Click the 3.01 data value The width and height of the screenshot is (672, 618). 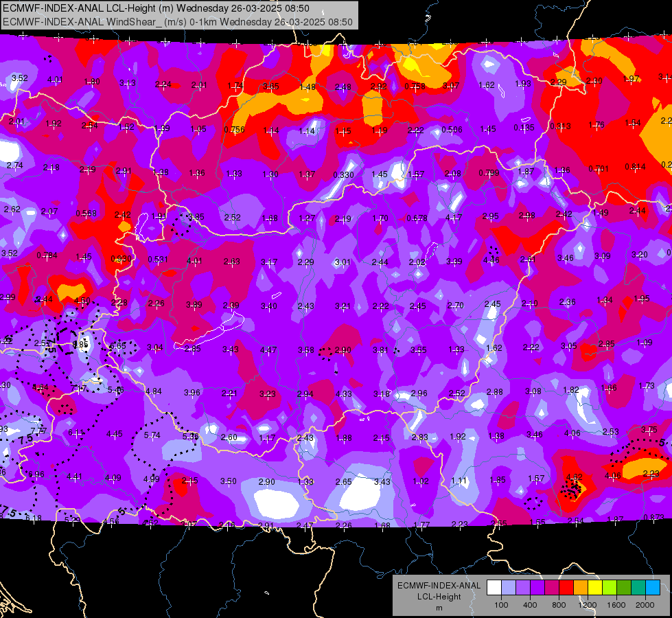(x=343, y=262)
